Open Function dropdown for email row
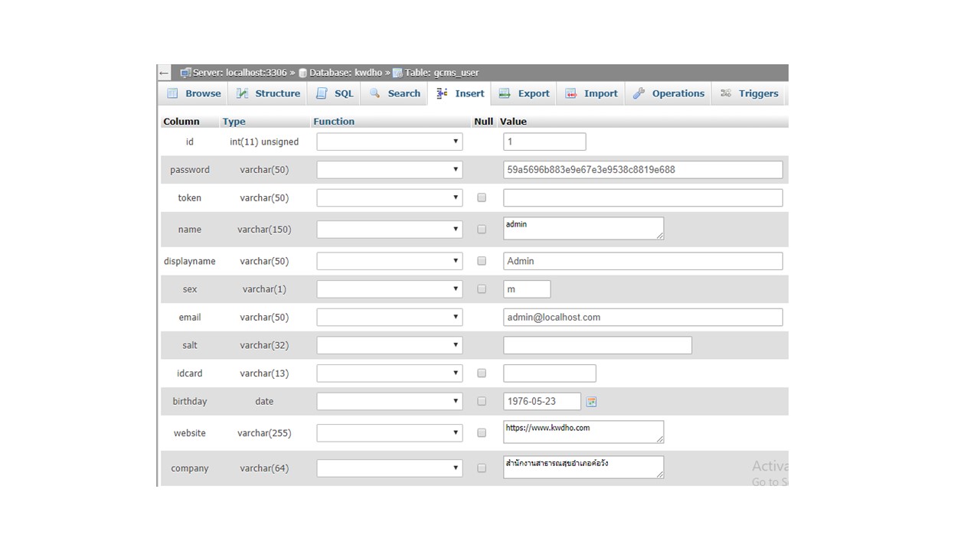The image size is (980, 551). tap(390, 317)
